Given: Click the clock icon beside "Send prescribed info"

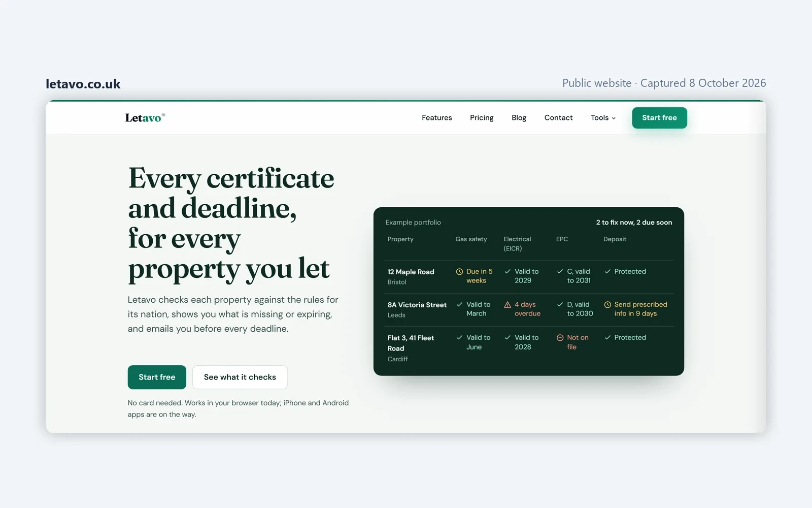Looking at the screenshot, I should [x=607, y=305].
